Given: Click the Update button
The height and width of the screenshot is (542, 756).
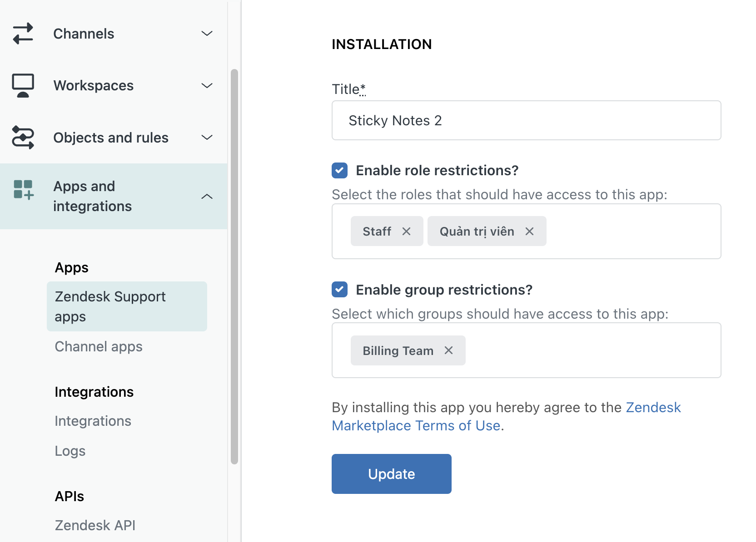Looking at the screenshot, I should (392, 474).
